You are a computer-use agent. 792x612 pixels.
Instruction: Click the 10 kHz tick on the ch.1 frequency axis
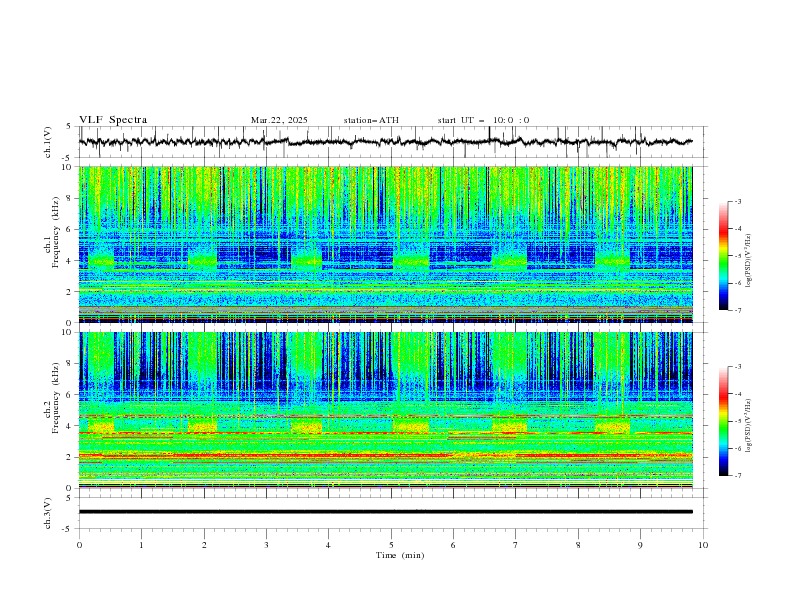coord(69,167)
